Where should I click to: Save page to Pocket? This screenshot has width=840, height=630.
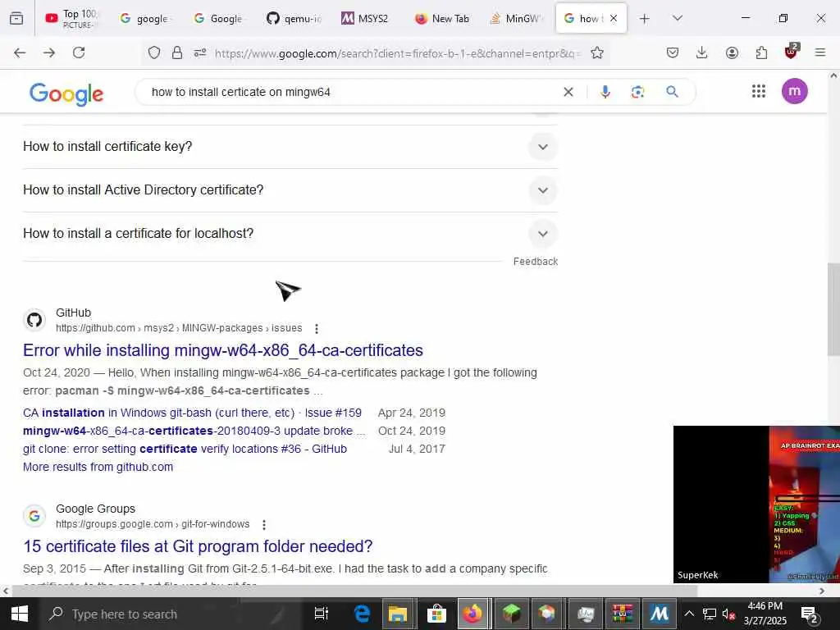pos(673,52)
